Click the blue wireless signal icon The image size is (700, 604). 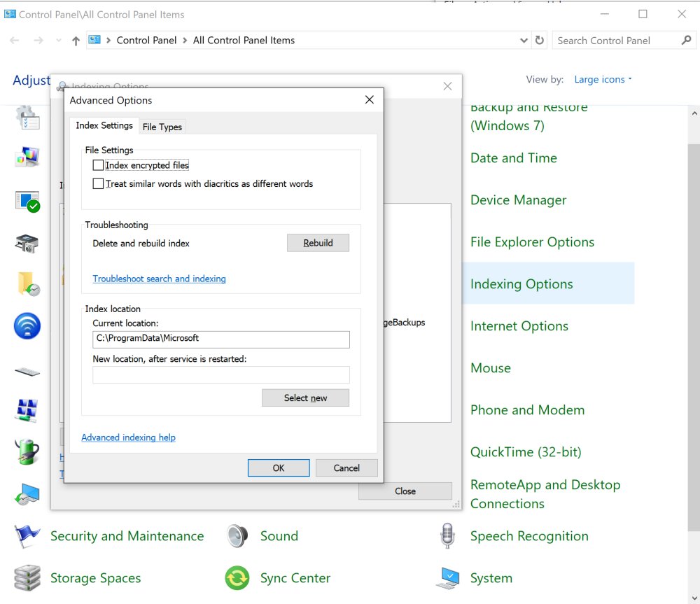coord(27,326)
